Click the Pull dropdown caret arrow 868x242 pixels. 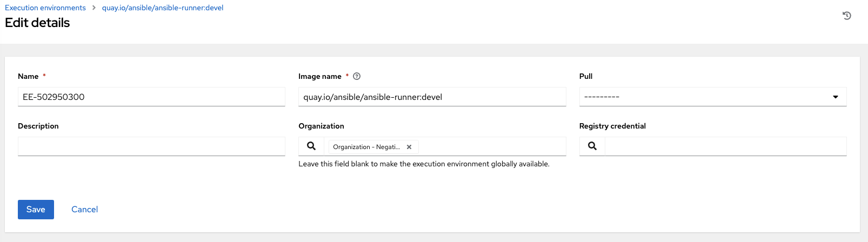pyautogui.click(x=836, y=97)
